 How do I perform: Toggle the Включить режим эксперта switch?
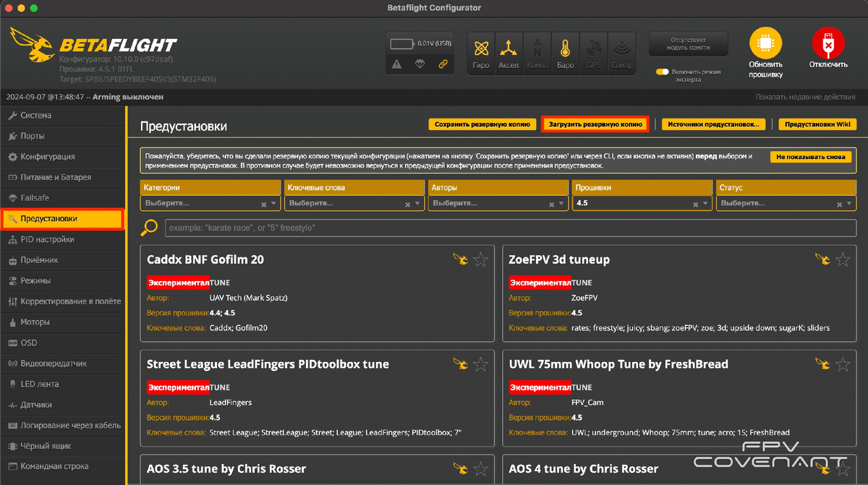(662, 72)
